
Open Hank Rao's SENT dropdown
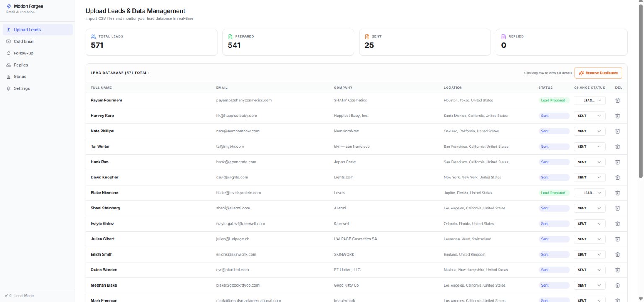589,162
